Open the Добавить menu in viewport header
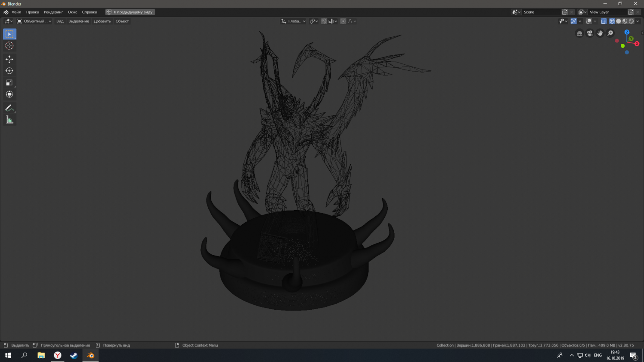This screenshot has height=362, width=644. click(102, 21)
